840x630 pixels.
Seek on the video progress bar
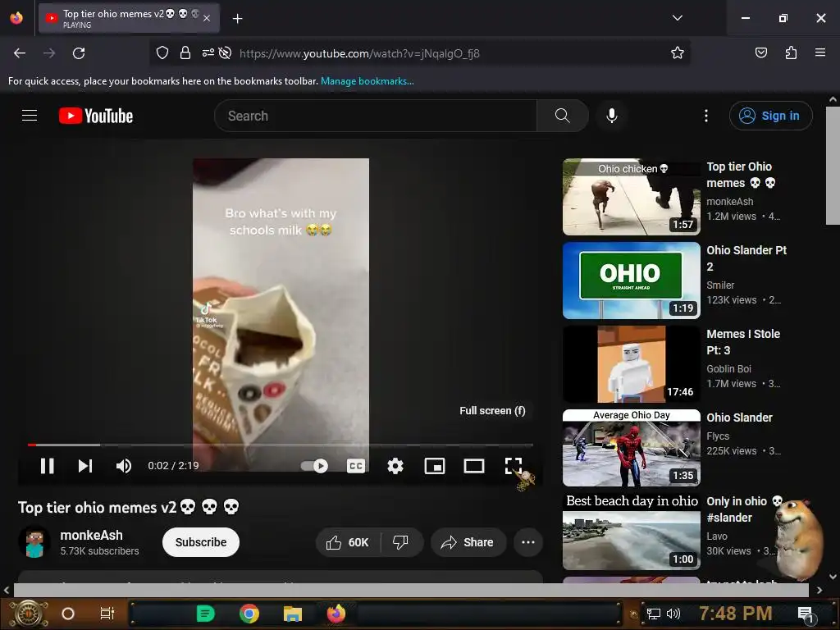click(281, 445)
